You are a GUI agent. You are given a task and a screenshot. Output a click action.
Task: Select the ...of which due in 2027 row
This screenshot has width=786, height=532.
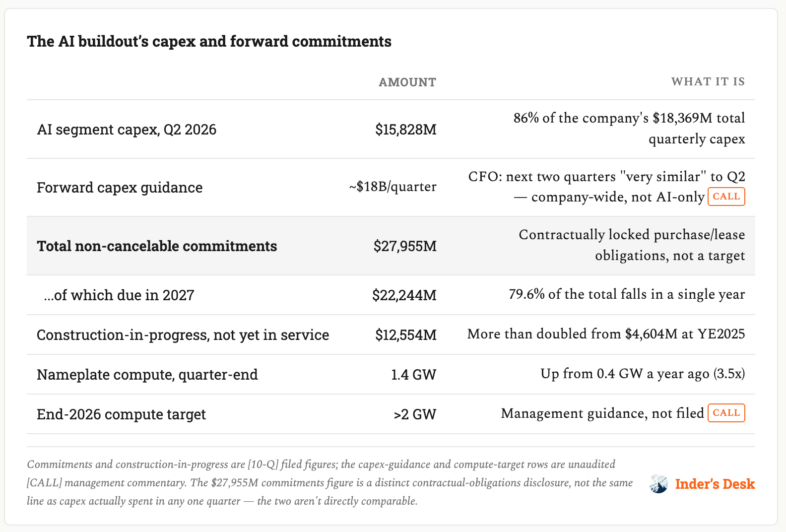pyautogui.click(x=391, y=295)
